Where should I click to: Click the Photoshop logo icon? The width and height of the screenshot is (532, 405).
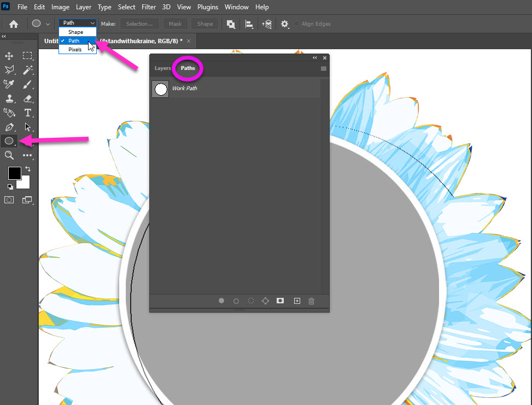(6, 7)
